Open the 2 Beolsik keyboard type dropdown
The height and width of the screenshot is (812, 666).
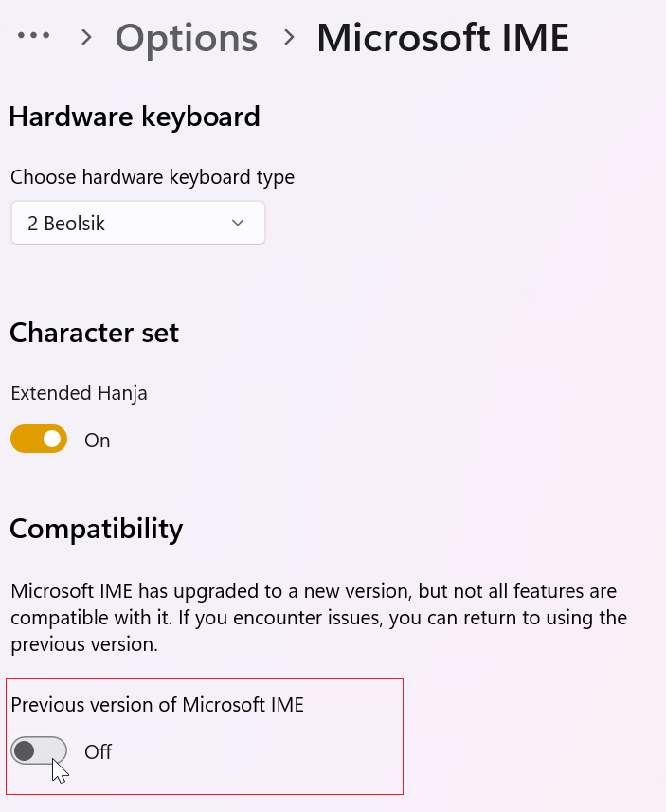click(137, 224)
